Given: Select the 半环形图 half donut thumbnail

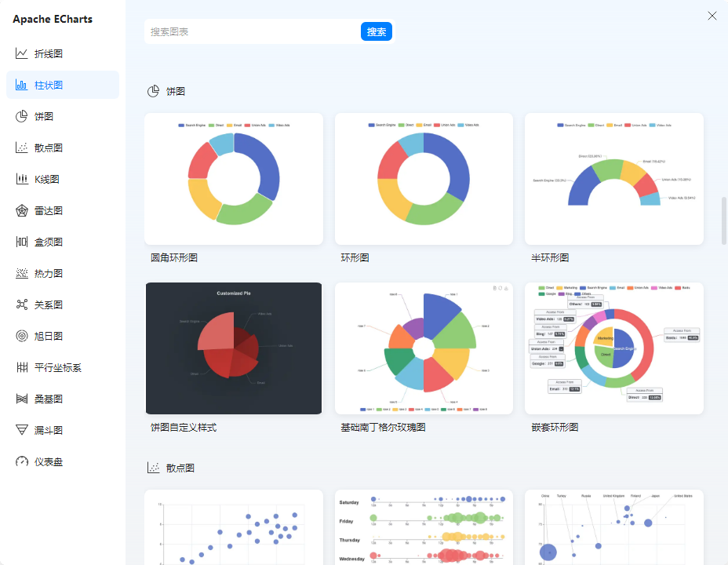Looking at the screenshot, I should click(x=613, y=179).
